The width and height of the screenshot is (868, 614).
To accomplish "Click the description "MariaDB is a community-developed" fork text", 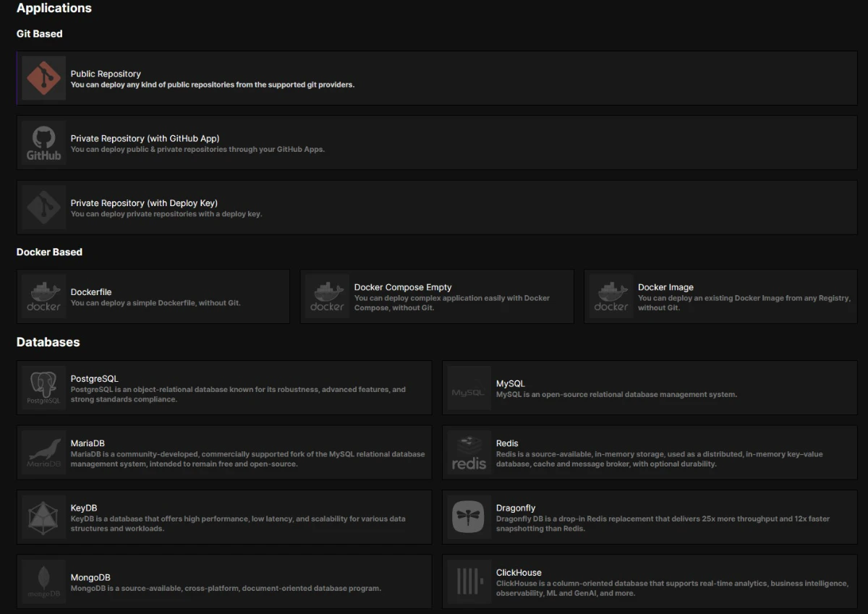I will click(247, 459).
